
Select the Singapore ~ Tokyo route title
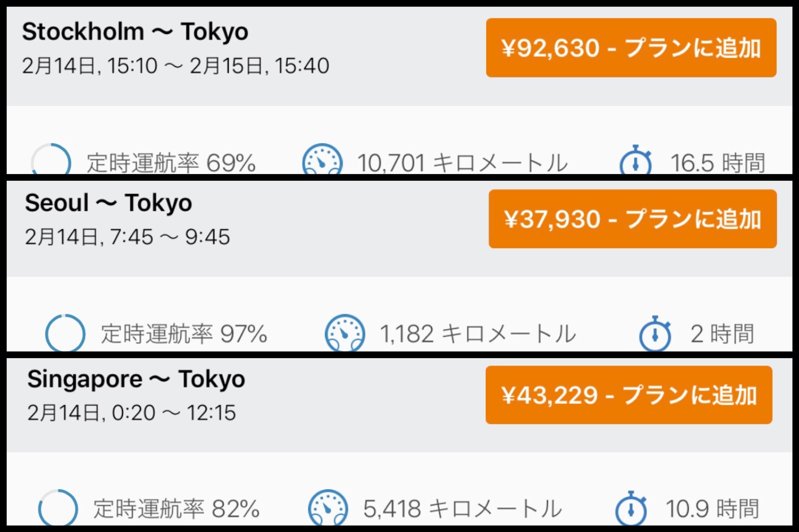(x=136, y=379)
